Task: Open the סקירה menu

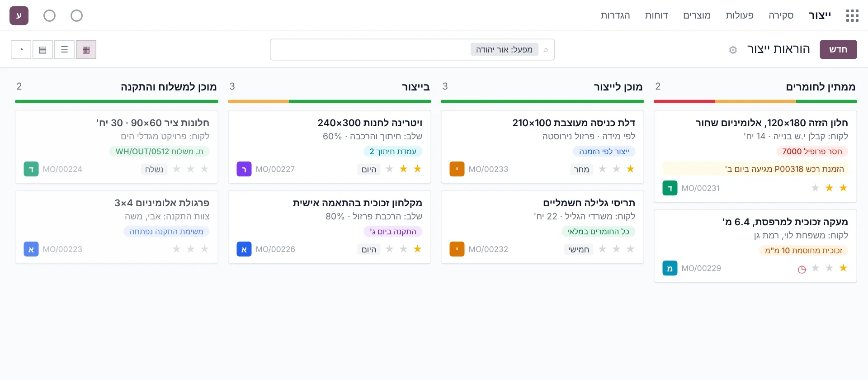Action: coord(781,15)
